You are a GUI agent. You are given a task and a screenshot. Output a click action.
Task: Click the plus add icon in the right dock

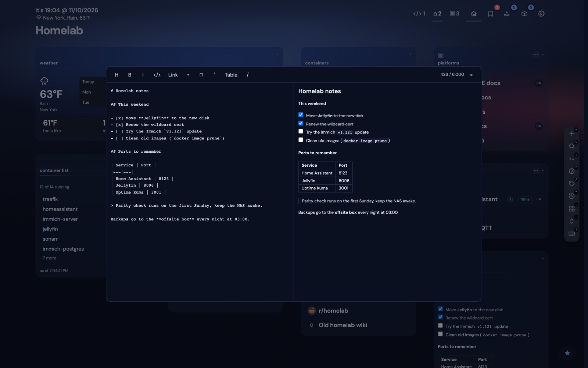572,134
